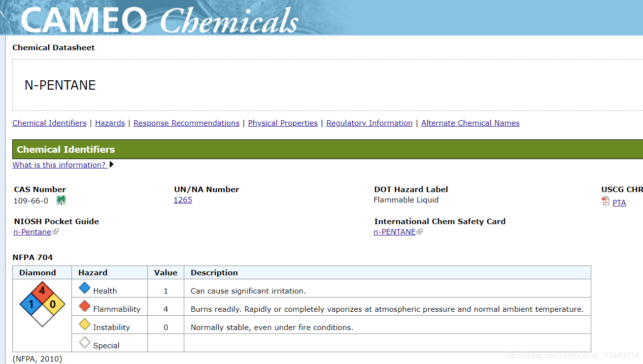Viewport: 643px width, 364px height.
Task: Click the NIOSH Pocket Guide label
Action: tap(56, 222)
